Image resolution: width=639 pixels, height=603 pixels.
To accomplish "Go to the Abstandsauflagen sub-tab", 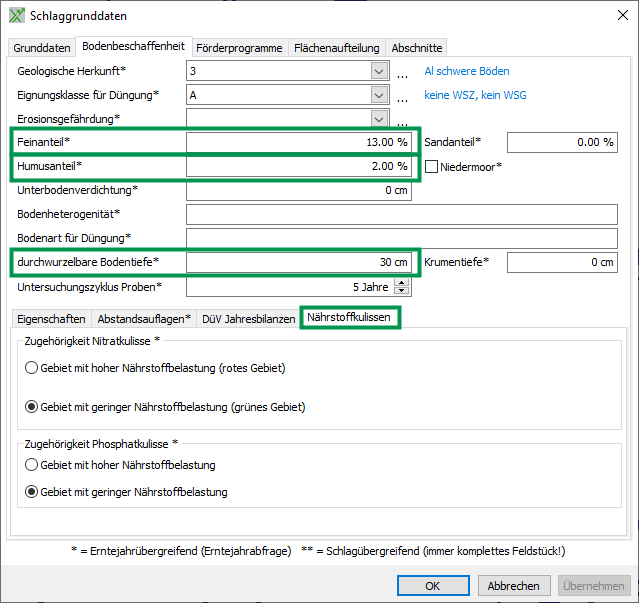I will coord(144,319).
